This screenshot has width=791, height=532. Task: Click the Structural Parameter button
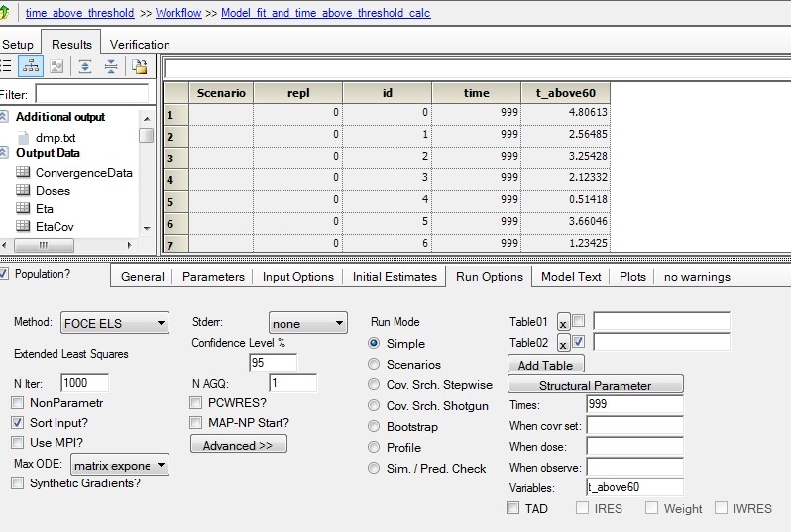[596, 385]
